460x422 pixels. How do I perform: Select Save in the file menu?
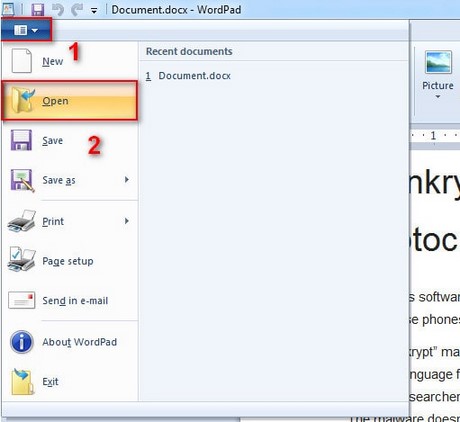[70, 140]
